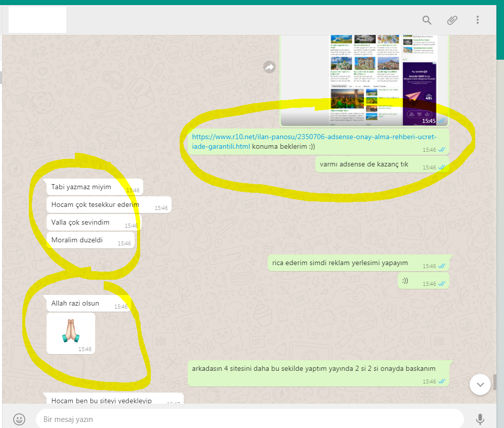Click the contact header name area
Screen dimensions: 504x428
[x=37, y=20]
